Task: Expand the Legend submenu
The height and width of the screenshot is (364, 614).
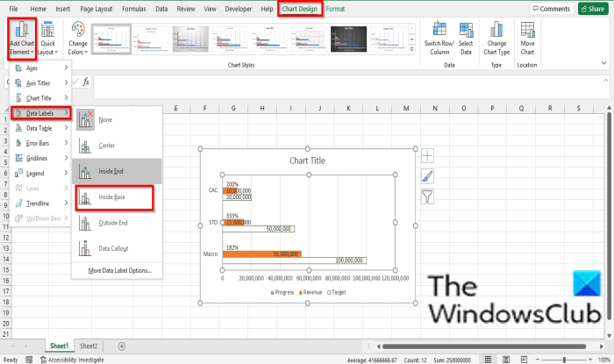Action: coord(40,173)
